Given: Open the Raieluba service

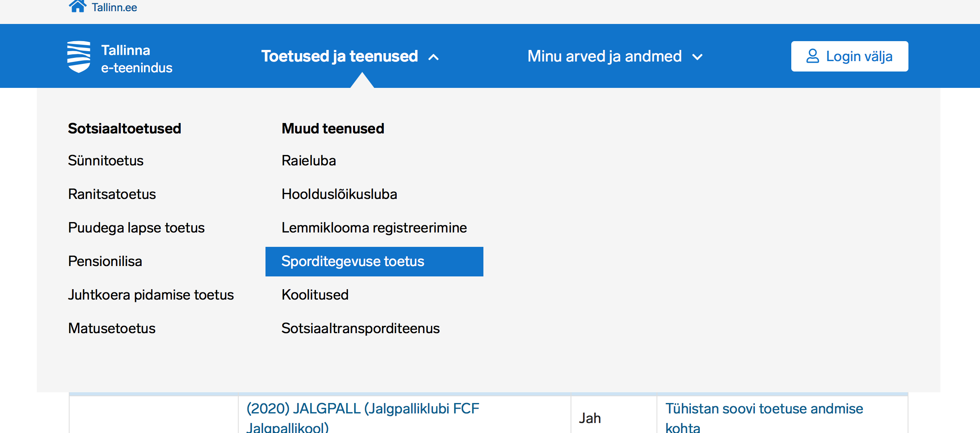Looking at the screenshot, I should coord(309,161).
